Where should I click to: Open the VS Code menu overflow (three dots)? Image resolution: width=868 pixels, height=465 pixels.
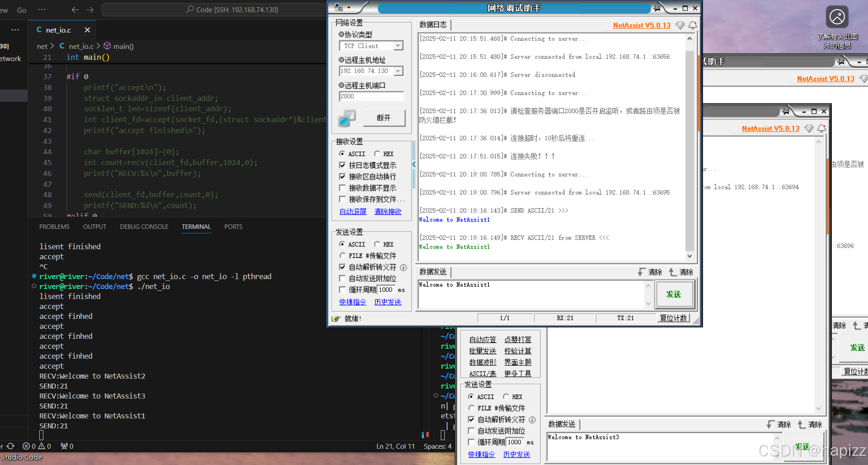42,9
